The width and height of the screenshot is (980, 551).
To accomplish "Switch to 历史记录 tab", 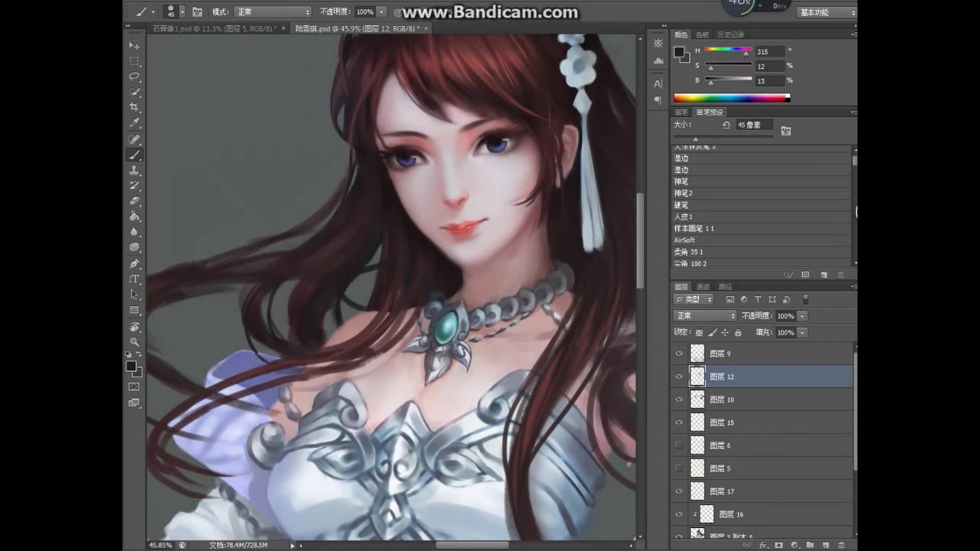I will 730,35.
